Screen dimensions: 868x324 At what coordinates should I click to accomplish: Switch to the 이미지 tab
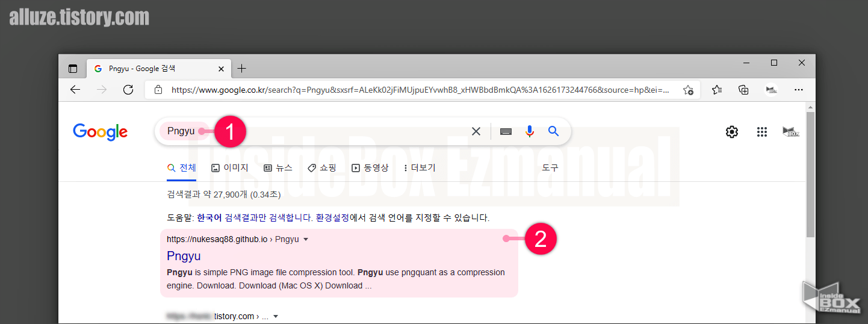(230, 168)
